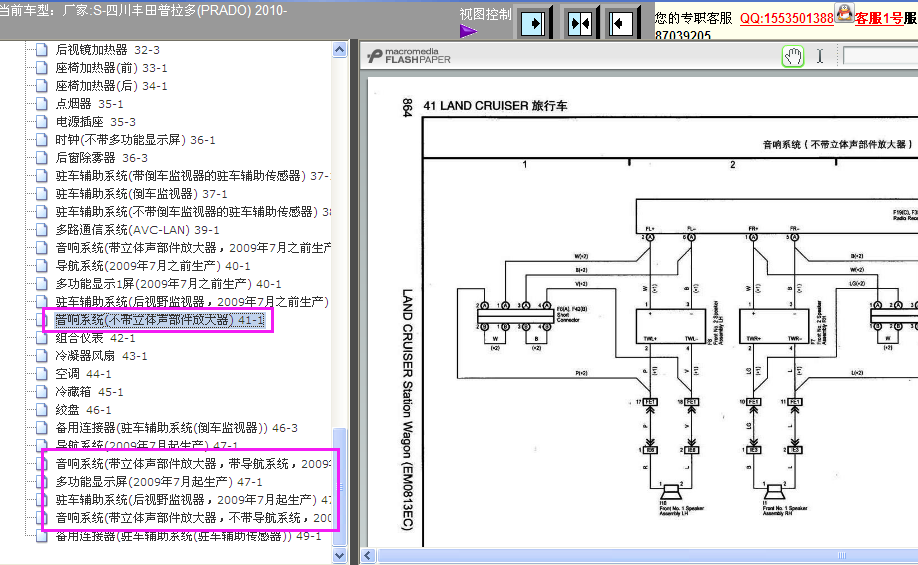918x565 pixels.
Task: Click document horizontal scroll left arrow
Action: coord(368,555)
